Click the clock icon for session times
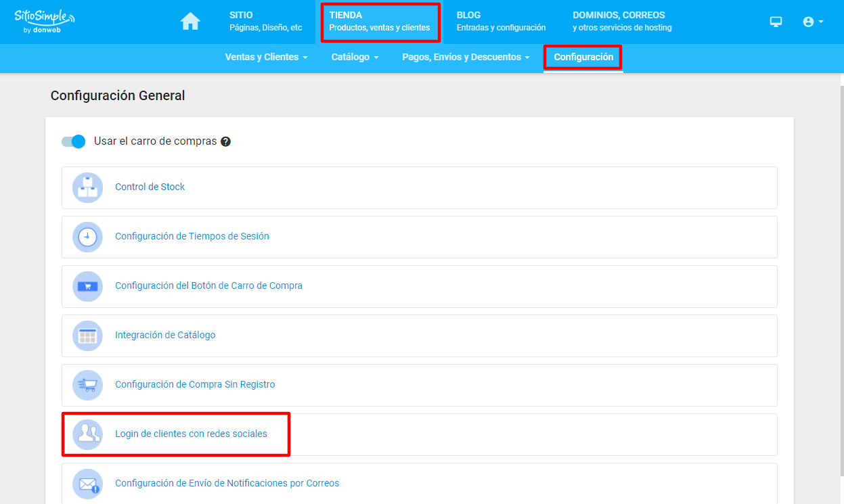The height and width of the screenshot is (504, 844). [87, 237]
